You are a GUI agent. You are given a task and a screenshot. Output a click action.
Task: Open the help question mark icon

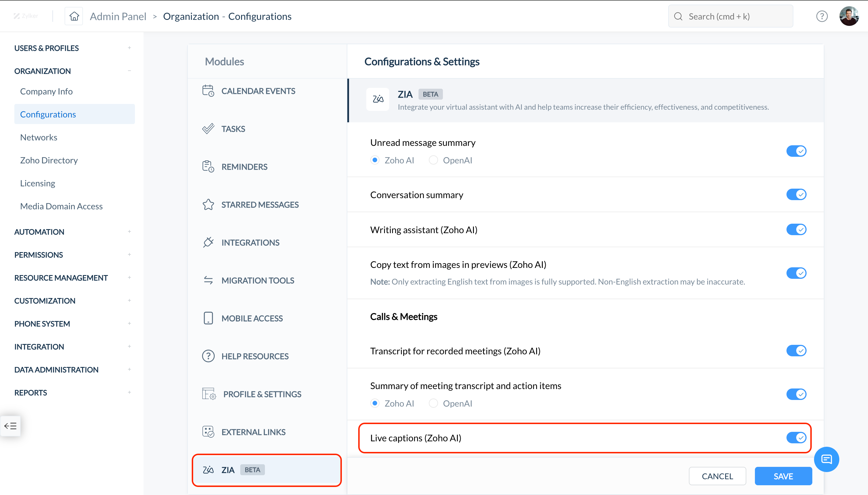click(822, 16)
